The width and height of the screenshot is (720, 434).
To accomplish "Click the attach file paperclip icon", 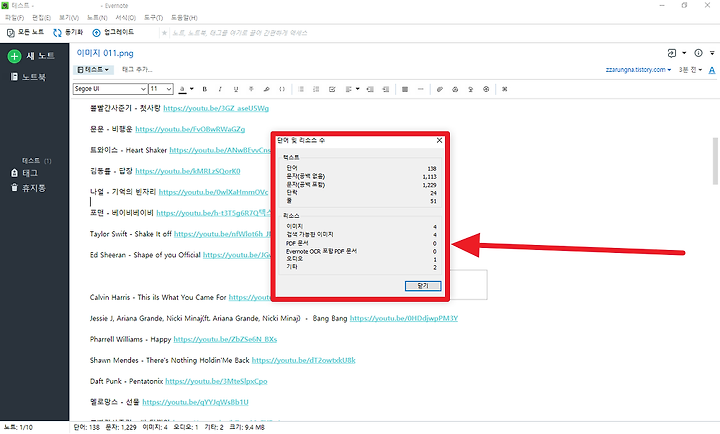I will pos(439,89).
